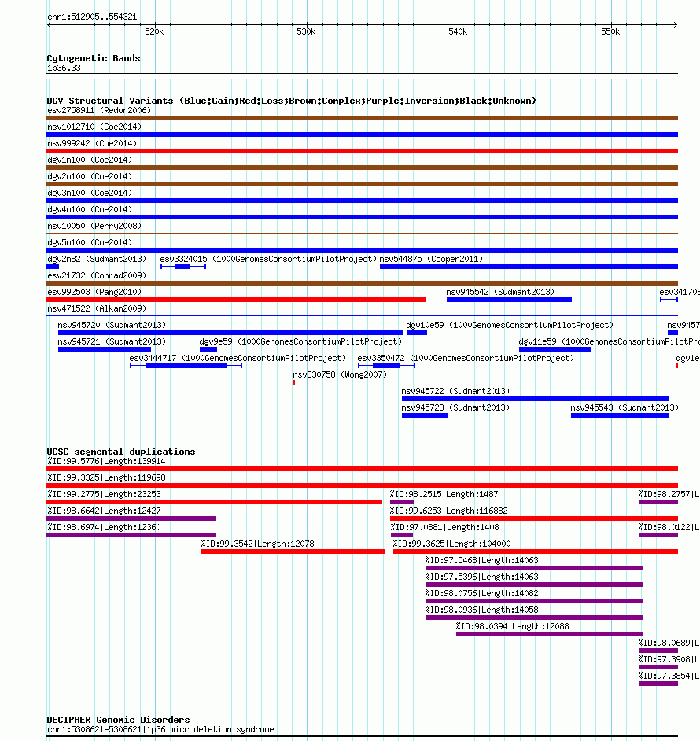Click the nsv945722 (Sudmant2013) blue bar
Image resolution: width=700 pixels, height=741 pixels.
(x=535, y=400)
